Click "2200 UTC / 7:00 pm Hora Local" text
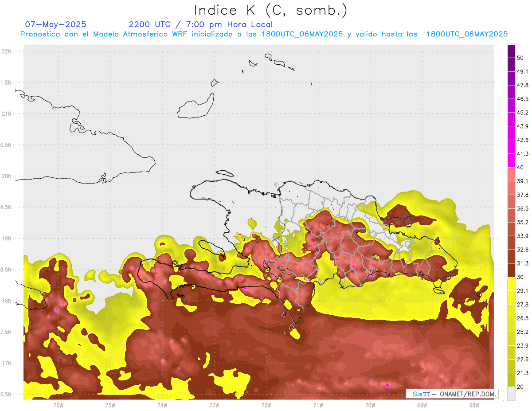The width and height of the screenshot is (532, 411). coord(201,24)
